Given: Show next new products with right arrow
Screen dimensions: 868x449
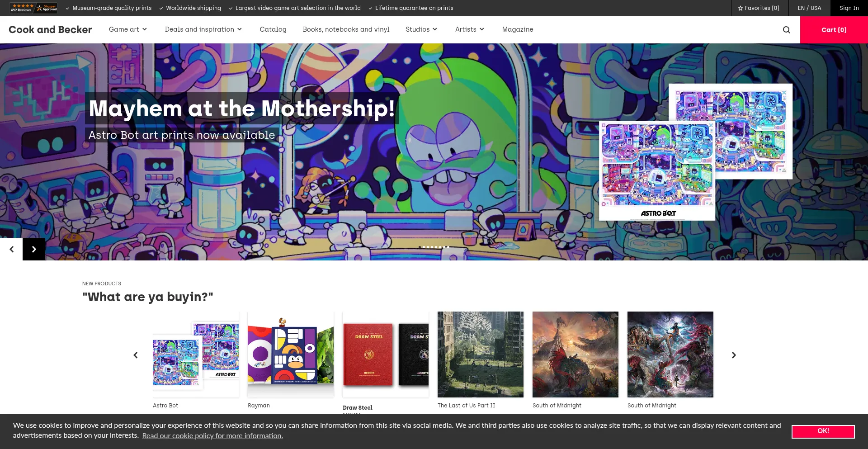Looking at the screenshot, I should pyautogui.click(x=734, y=355).
